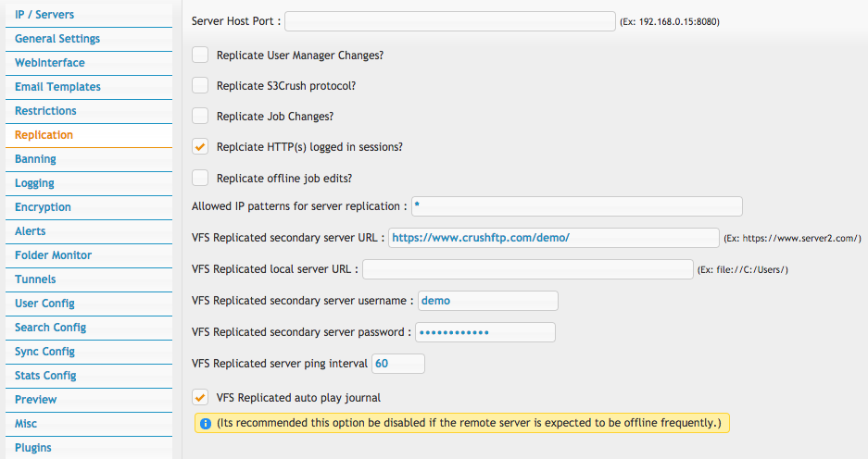
Task: Enable Replicate offline job edits
Action: coord(200,178)
